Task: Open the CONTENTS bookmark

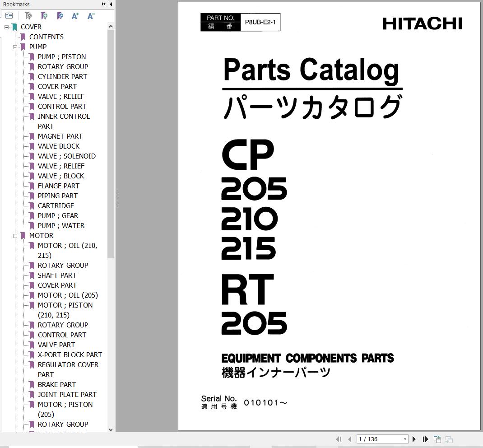Action: pyautogui.click(x=46, y=37)
